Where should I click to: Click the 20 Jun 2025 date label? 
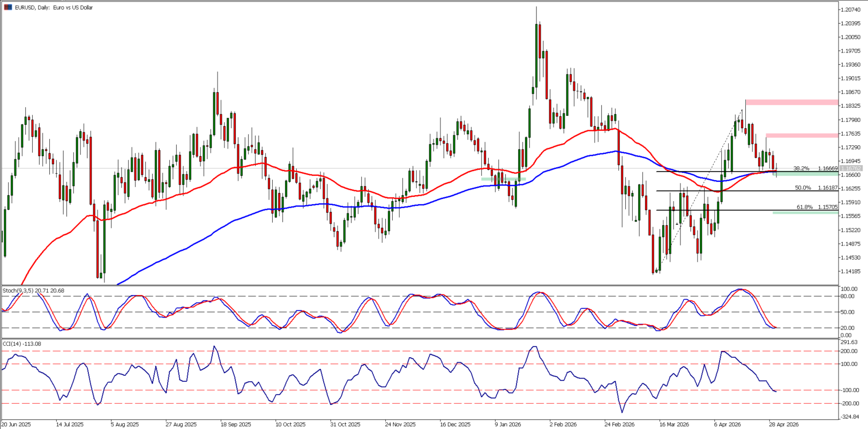(16, 424)
